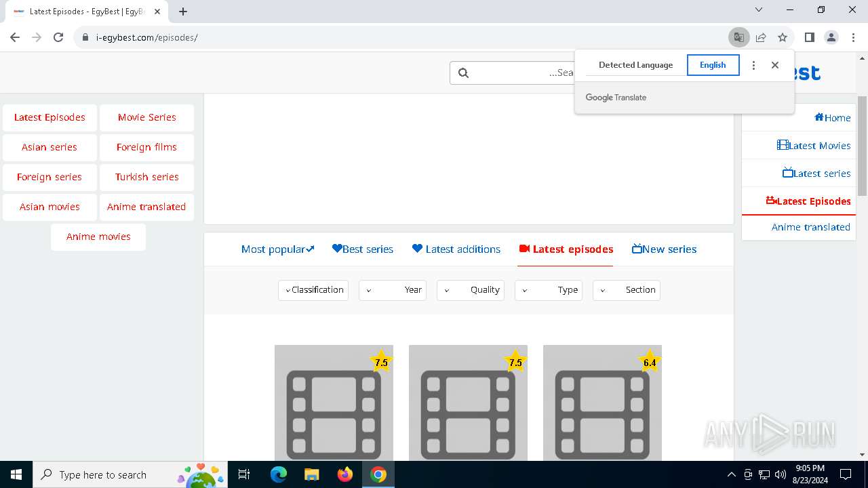Open Chrome profile menu
Image resolution: width=868 pixels, height=488 pixels.
(x=831, y=37)
